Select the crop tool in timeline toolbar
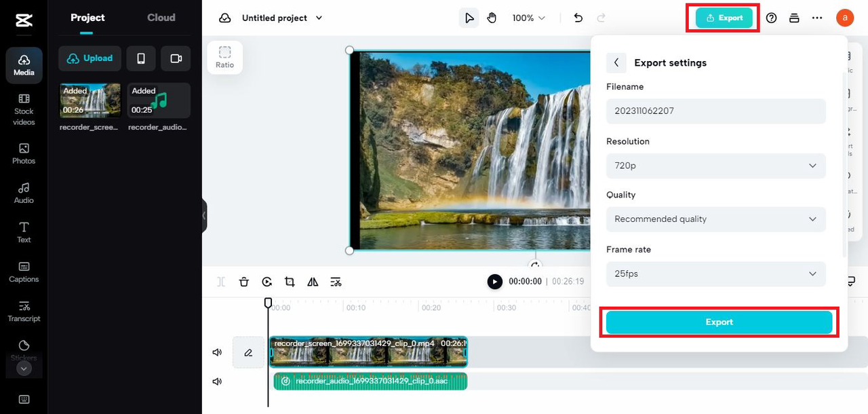The image size is (868, 414). pos(290,282)
